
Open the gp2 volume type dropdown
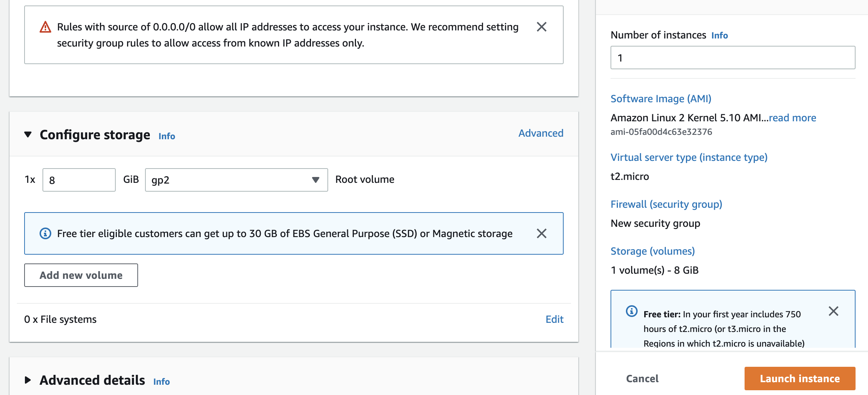point(236,180)
